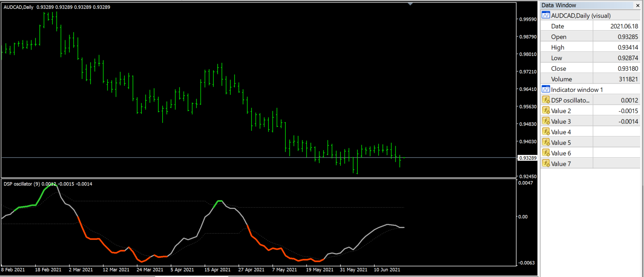Click the Date label in Data Window
The image size is (644, 277).
558,26
